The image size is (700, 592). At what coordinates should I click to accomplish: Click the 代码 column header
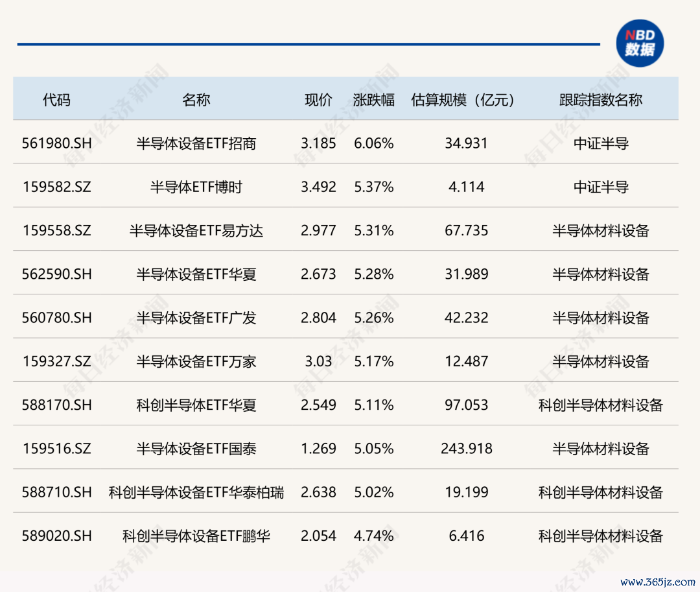tap(56, 100)
